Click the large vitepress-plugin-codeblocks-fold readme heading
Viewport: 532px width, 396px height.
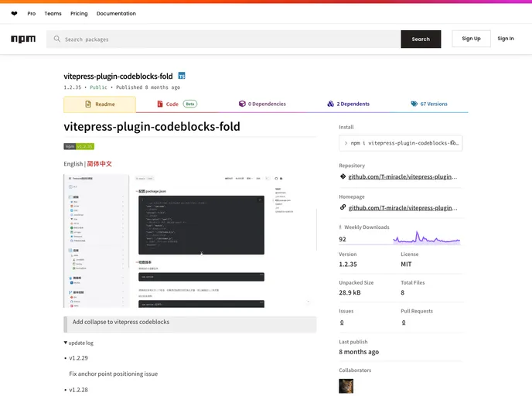coord(152,127)
